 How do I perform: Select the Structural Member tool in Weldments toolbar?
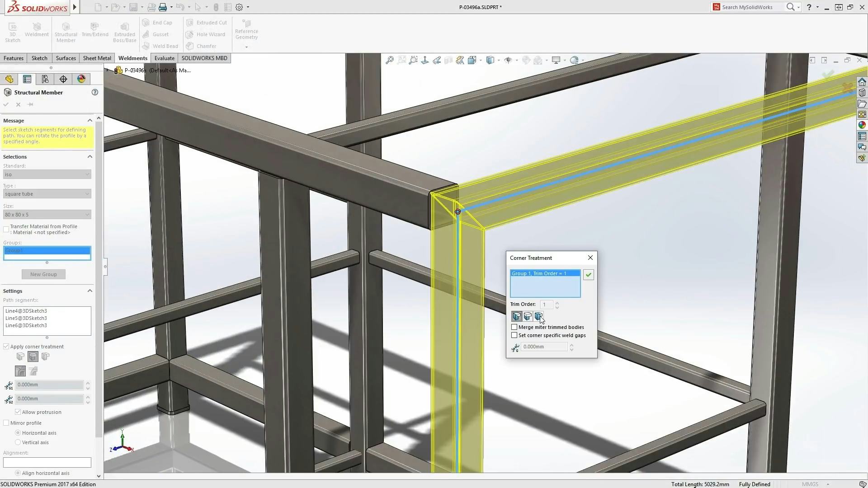(66, 31)
